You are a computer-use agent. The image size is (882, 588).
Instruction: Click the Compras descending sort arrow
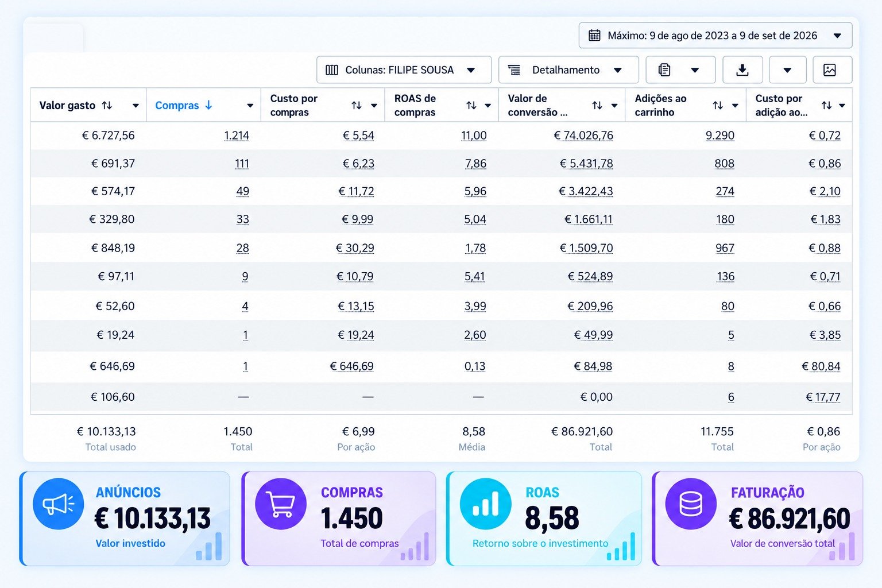(208, 105)
